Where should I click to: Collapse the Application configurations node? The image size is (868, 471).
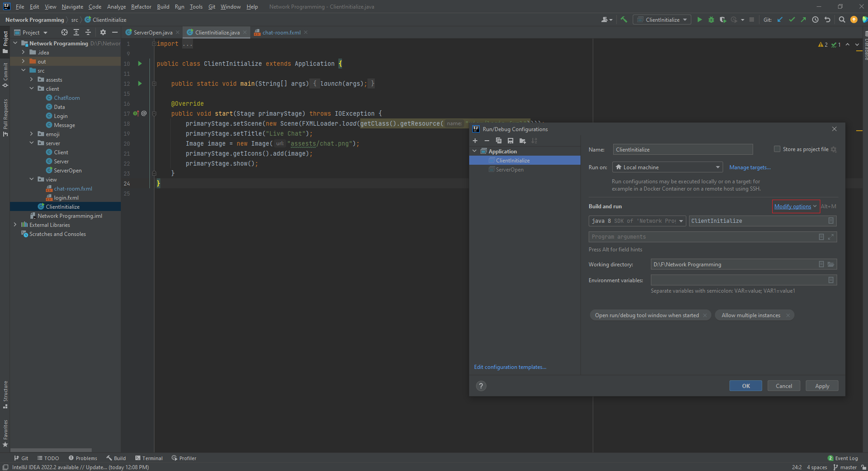[x=475, y=151]
